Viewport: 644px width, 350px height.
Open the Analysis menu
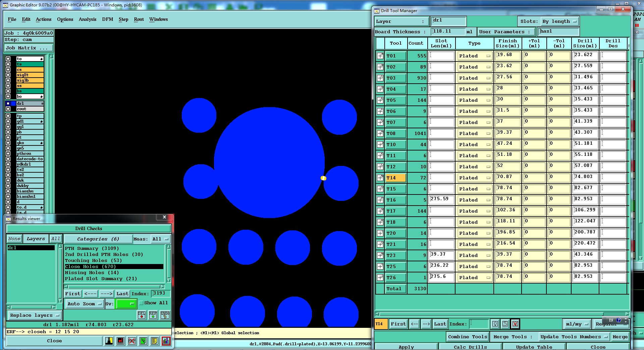tap(88, 19)
